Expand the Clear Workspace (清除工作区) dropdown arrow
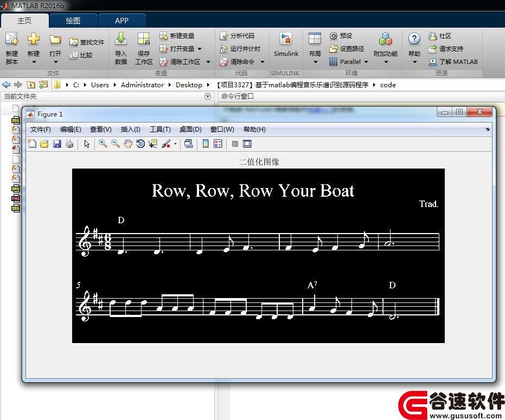 pos(208,62)
